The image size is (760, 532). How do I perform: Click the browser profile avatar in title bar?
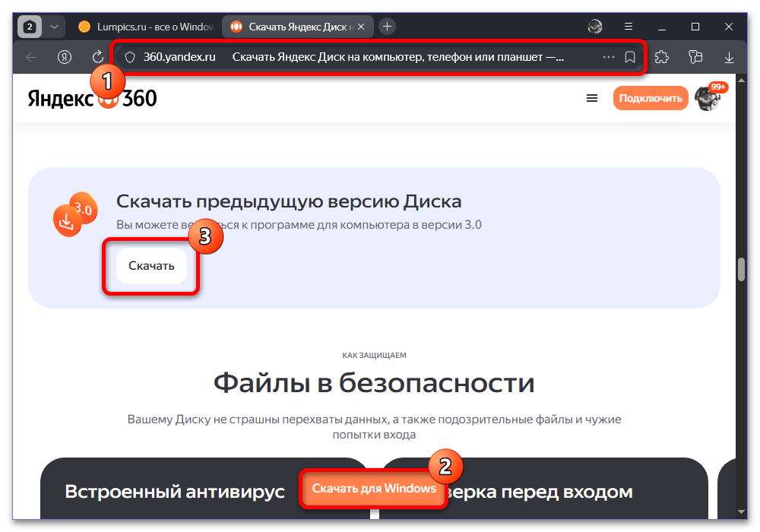coord(595,27)
